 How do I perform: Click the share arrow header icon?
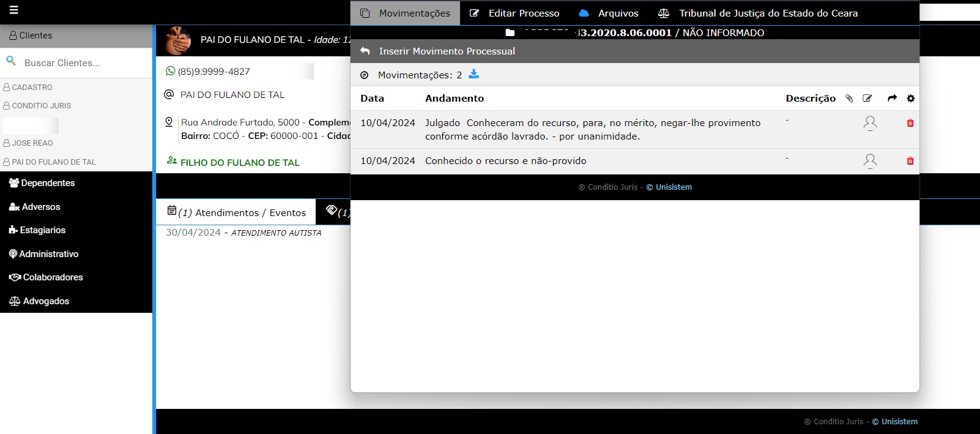892,99
